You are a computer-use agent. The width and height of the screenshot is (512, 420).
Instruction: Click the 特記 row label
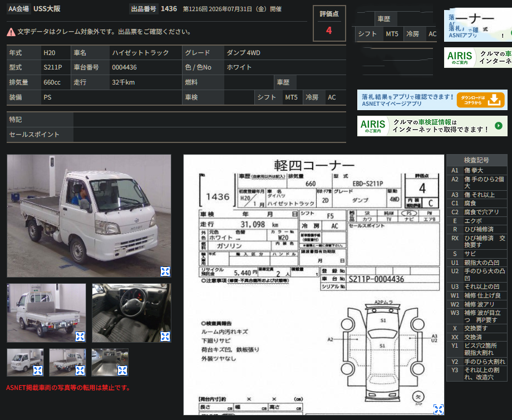pos(40,120)
